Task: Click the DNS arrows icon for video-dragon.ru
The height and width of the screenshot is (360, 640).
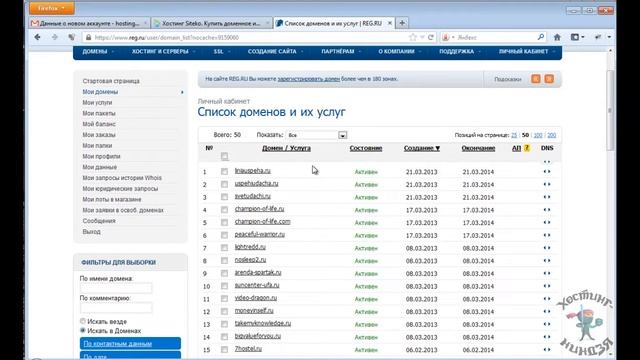Action: tap(547, 299)
